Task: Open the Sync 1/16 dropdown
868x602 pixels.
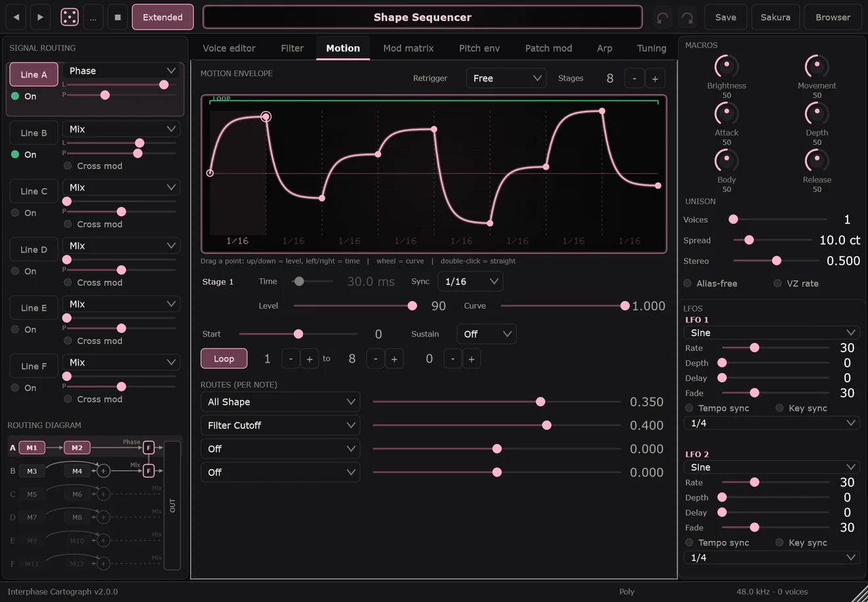Action: click(470, 281)
